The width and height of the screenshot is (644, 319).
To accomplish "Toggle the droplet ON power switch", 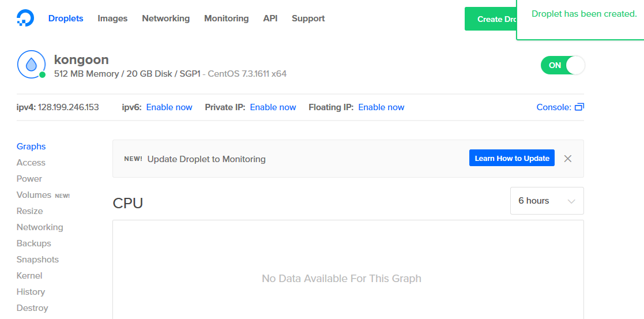I will click(563, 65).
